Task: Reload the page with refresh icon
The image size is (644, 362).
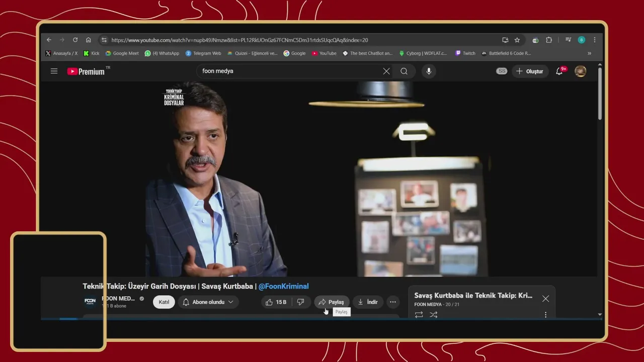Action: 75,40
